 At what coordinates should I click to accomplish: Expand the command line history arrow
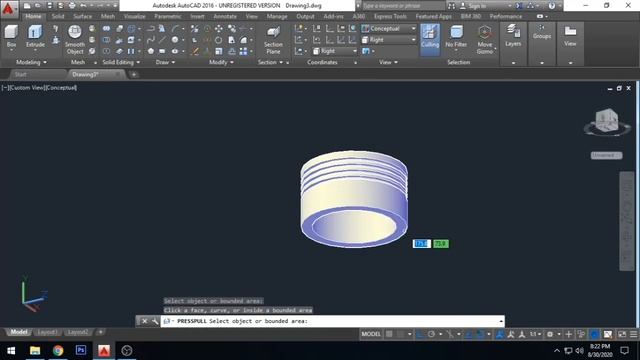(x=501, y=321)
